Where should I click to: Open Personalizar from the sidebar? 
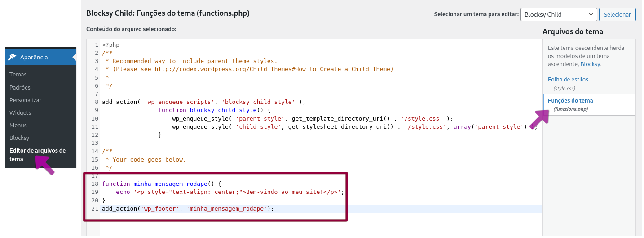point(25,100)
